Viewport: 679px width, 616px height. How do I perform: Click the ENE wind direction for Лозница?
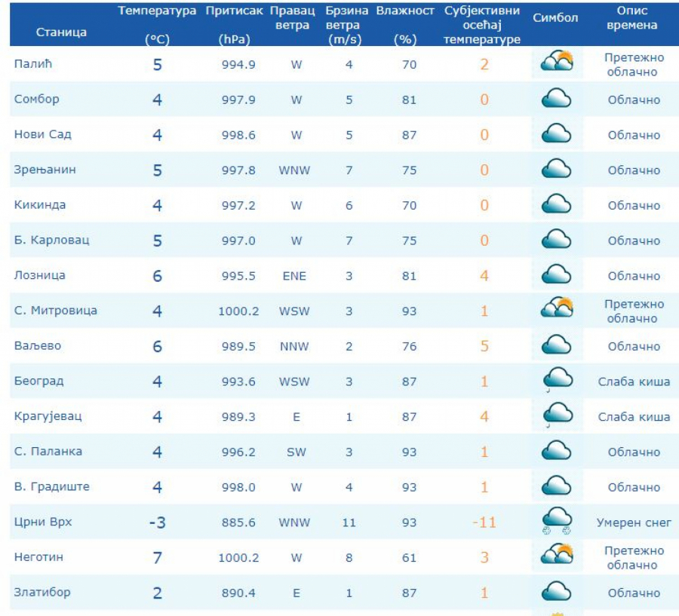click(x=294, y=276)
